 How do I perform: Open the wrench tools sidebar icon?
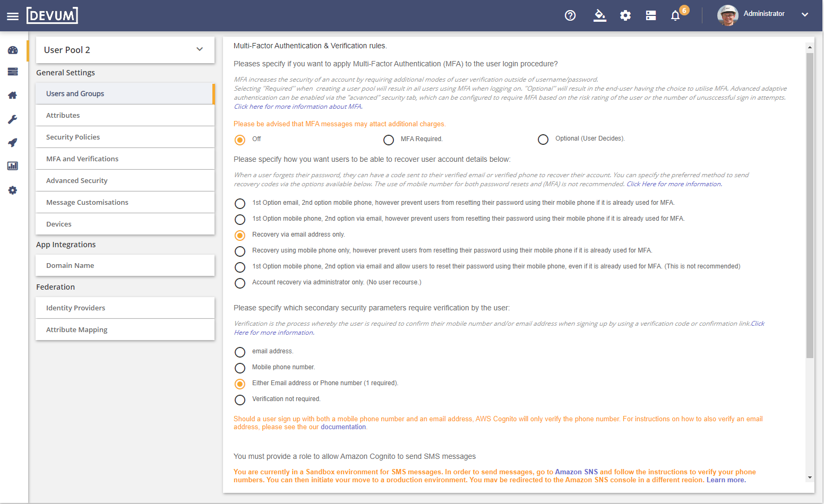coord(13,119)
